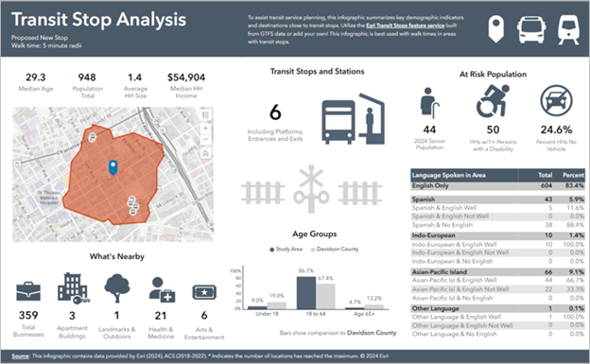The width and height of the screenshot is (590, 364).
Task: Click the Proposed New Stop subtitle
Action: [40, 37]
